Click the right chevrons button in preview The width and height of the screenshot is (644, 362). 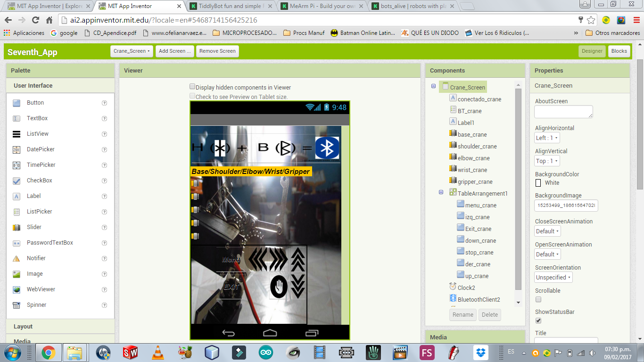point(278,259)
